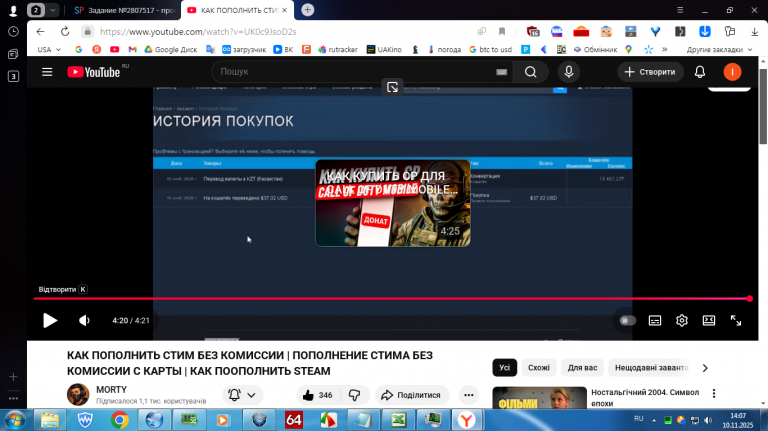The width and height of the screenshot is (768, 431).
Task: Enter full screen mode
Action: click(x=736, y=320)
